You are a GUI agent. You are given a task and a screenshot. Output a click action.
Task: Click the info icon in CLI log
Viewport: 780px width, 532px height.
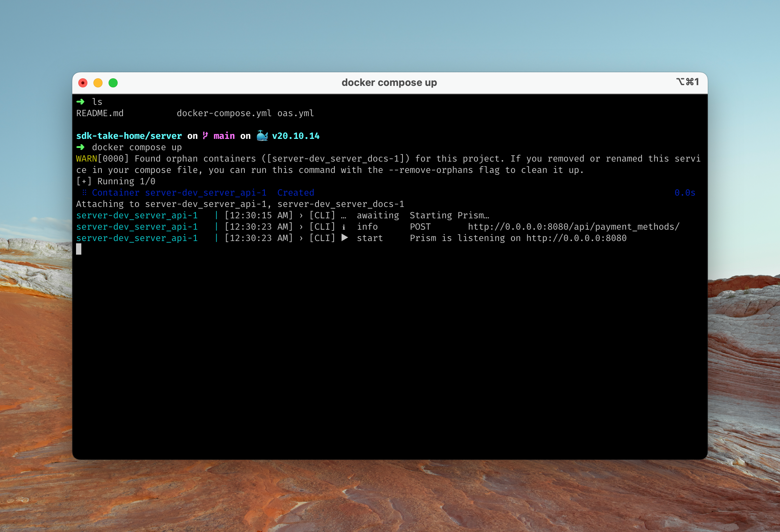(x=344, y=227)
